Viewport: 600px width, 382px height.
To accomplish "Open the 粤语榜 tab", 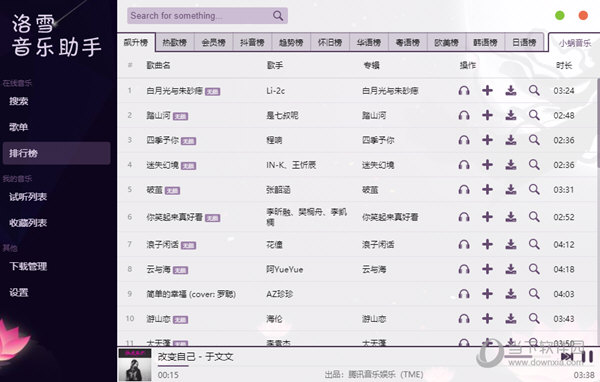I will [x=408, y=42].
